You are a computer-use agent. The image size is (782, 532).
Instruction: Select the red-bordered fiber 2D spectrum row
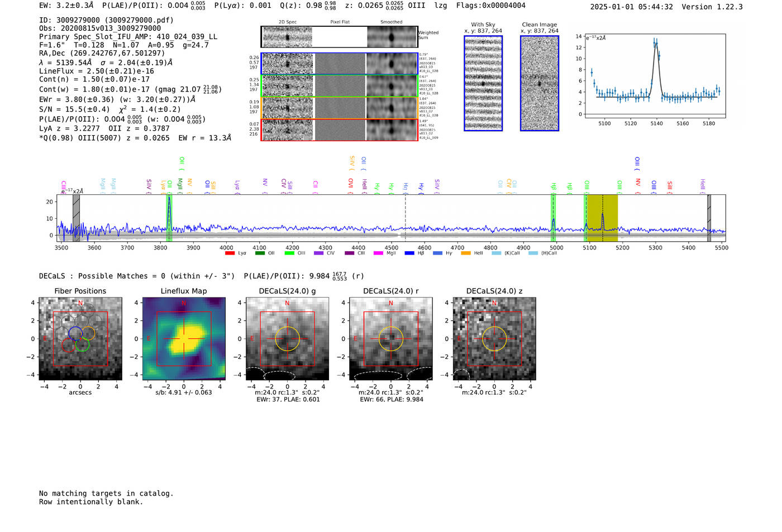click(x=339, y=130)
